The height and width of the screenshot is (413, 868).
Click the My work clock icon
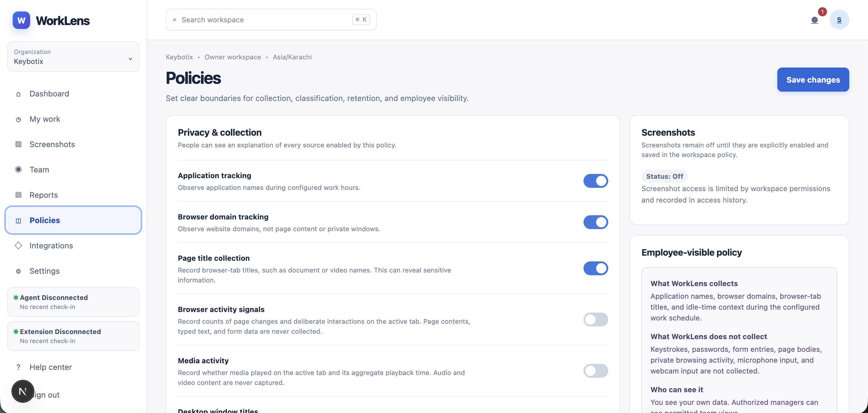tap(18, 119)
